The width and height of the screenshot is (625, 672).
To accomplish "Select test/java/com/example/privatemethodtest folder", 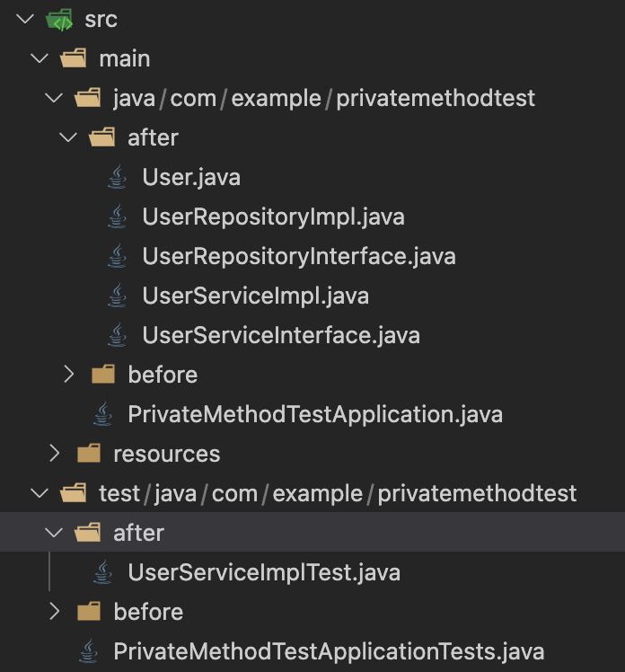I will tap(337, 493).
